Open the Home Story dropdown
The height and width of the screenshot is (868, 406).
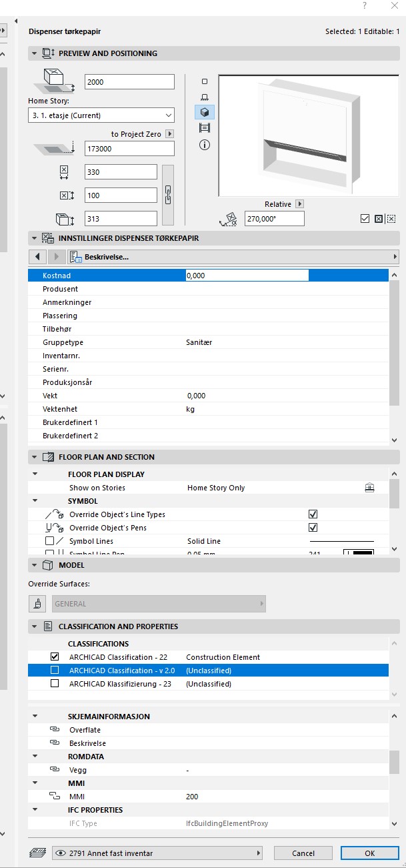tap(101, 115)
